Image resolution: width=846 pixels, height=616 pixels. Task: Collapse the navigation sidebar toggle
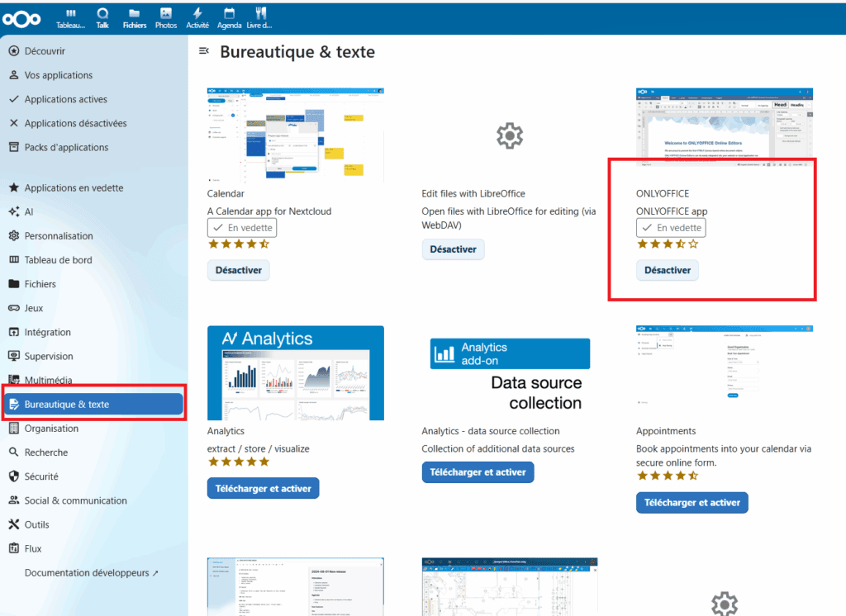[x=204, y=51]
